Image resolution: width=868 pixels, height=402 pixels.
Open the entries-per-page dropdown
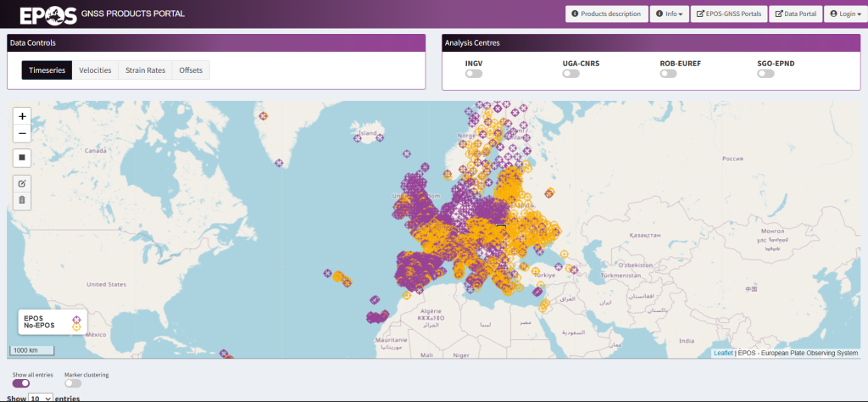[x=41, y=398]
